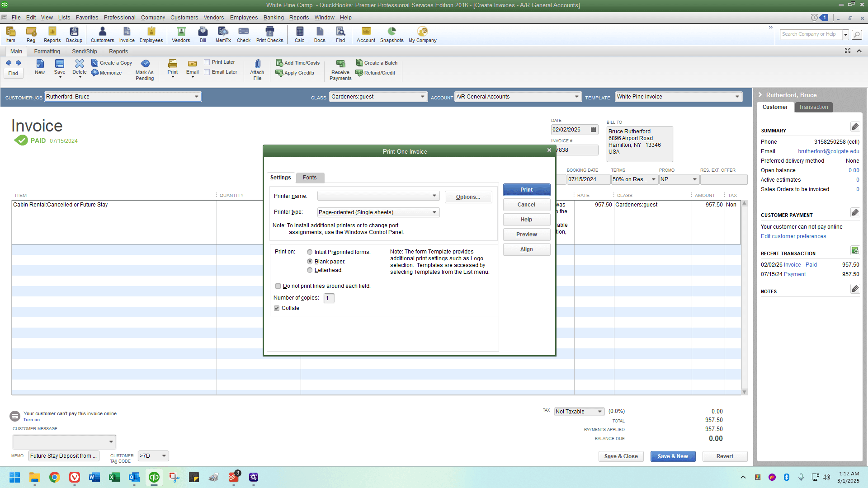Click the Bill toolbar icon
This screenshot has height=488, width=868.
[203, 34]
